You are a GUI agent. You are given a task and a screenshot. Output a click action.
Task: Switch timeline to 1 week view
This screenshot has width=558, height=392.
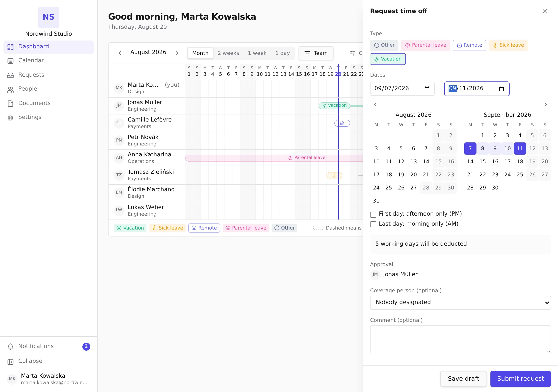coord(257,53)
